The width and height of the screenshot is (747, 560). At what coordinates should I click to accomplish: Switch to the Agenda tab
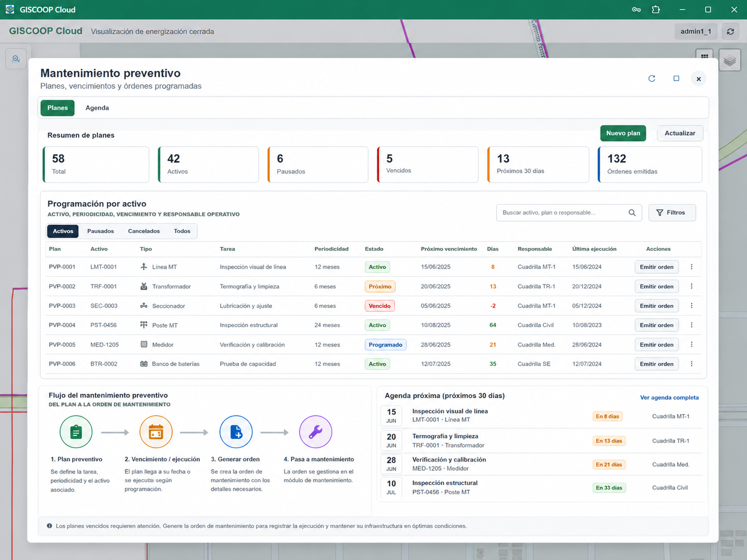point(97,108)
